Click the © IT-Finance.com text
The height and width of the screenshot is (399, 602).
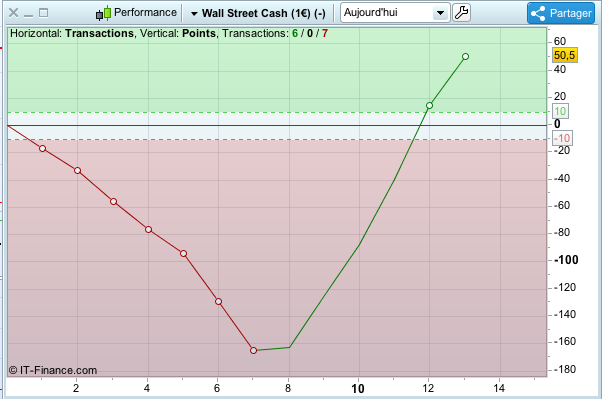pyautogui.click(x=53, y=370)
